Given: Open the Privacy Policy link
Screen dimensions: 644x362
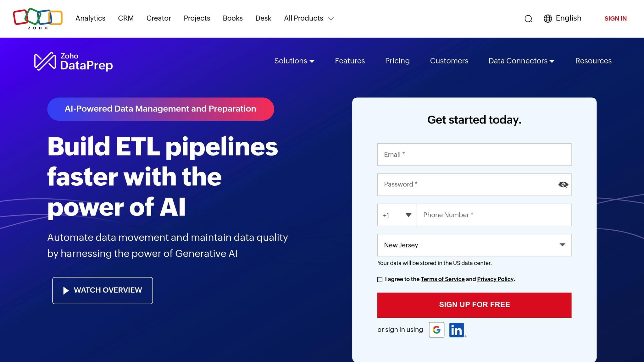Looking at the screenshot, I should coord(495,279).
